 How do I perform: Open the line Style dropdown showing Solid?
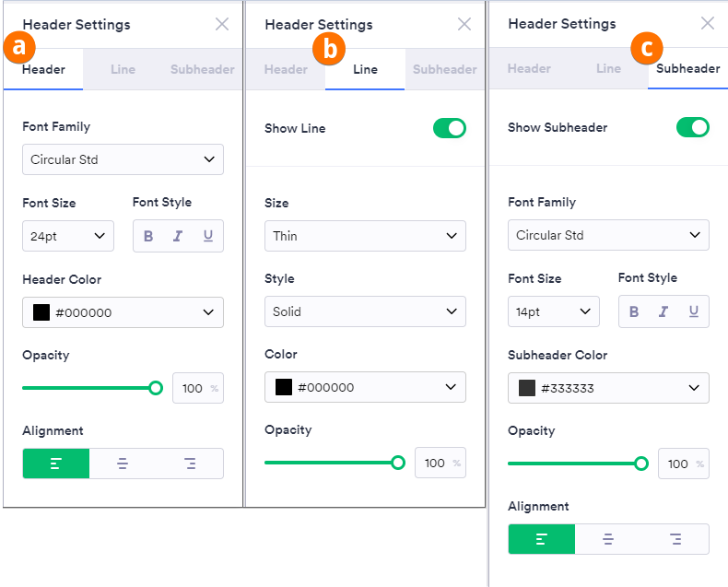pos(365,311)
